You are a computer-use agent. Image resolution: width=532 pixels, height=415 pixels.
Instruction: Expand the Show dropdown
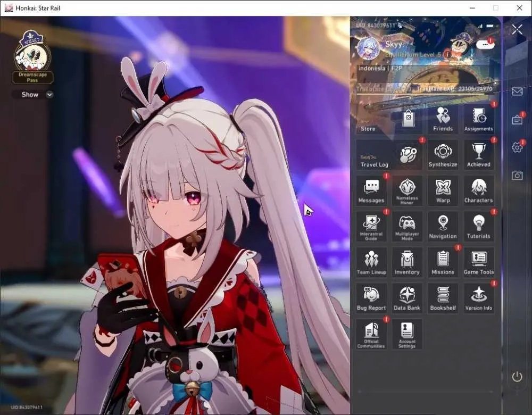tap(33, 95)
